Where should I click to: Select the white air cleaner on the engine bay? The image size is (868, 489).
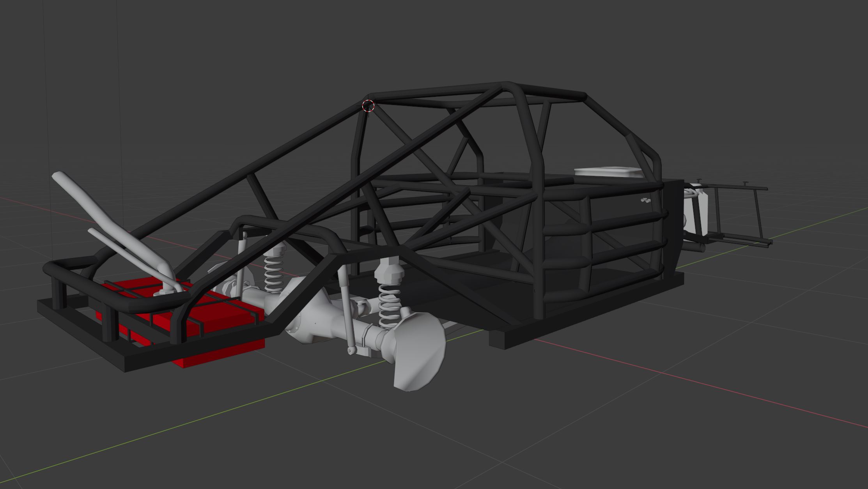[610, 172]
